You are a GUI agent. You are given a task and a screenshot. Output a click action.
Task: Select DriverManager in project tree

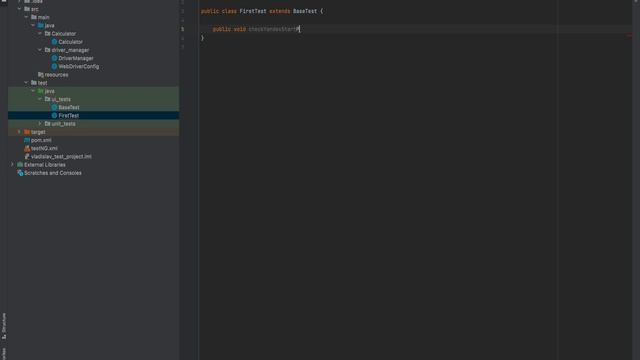[76, 58]
